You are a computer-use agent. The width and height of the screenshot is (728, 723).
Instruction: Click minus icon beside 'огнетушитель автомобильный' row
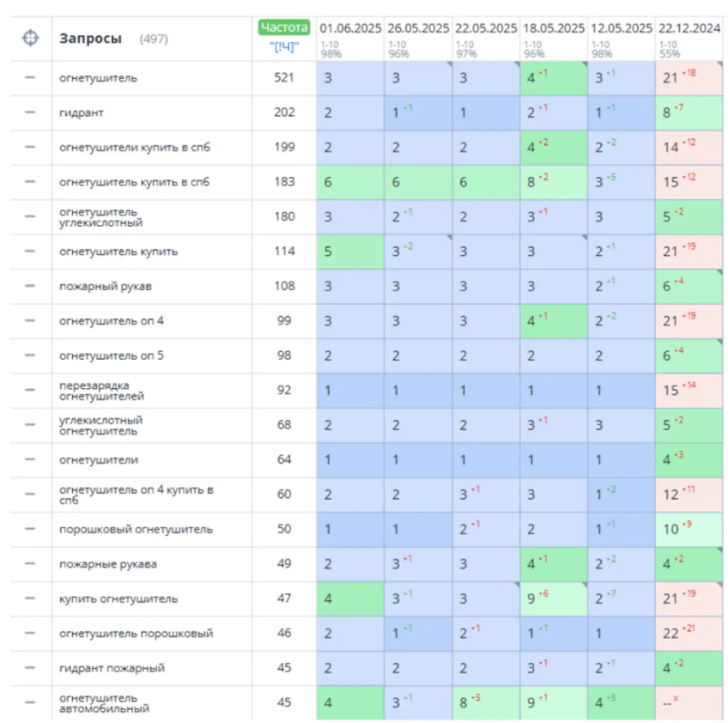point(30,702)
